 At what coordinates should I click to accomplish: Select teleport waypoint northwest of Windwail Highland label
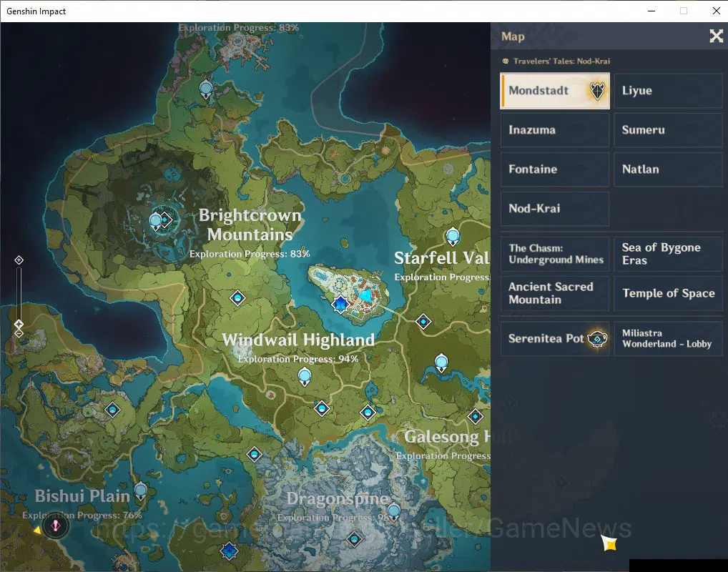pos(237,297)
